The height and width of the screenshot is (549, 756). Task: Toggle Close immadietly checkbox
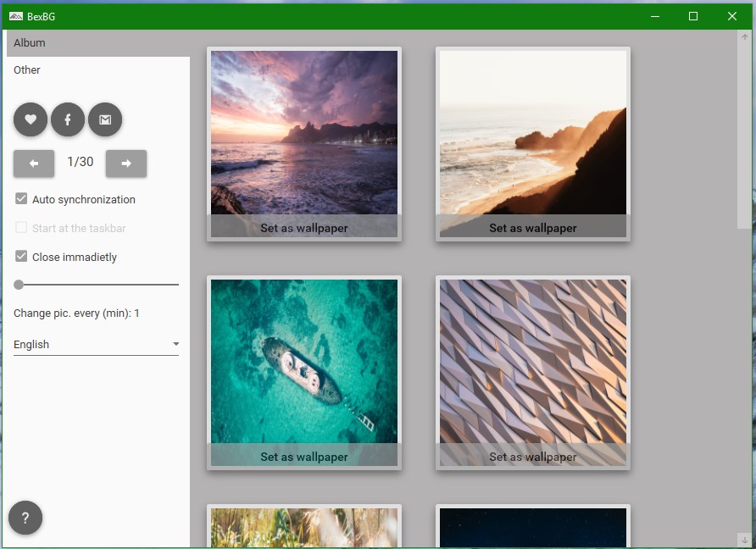pos(21,256)
